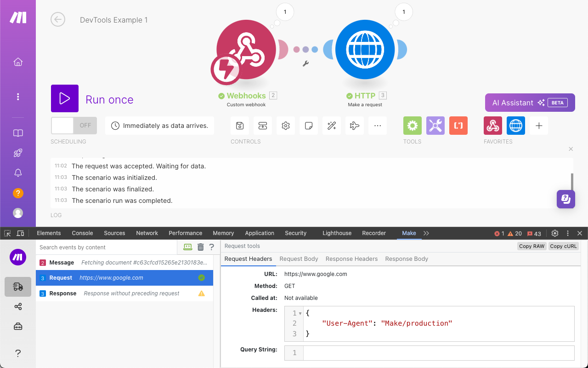Clear the Make events log with trash icon
588x368 pixels.
[x=200, y=247]
